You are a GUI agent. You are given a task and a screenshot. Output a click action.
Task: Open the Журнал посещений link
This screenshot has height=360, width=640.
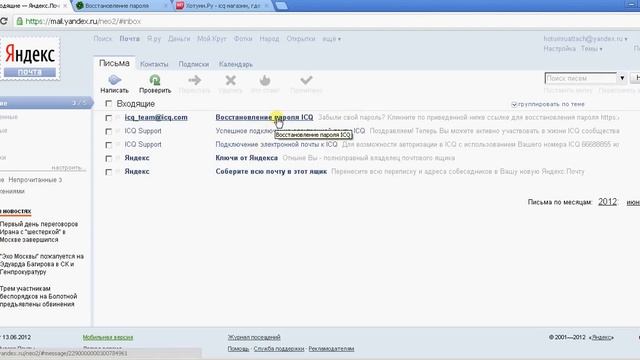click(x=254, y=337)
